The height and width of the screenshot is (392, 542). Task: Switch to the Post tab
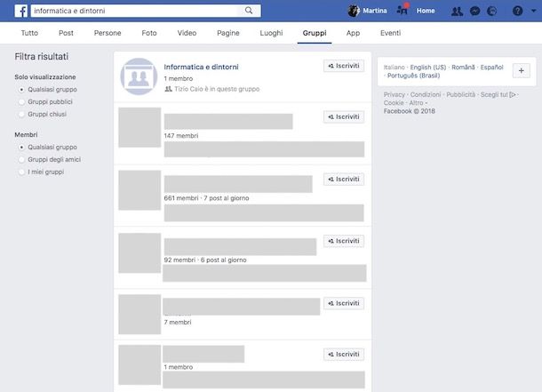(x=66, y=33)
